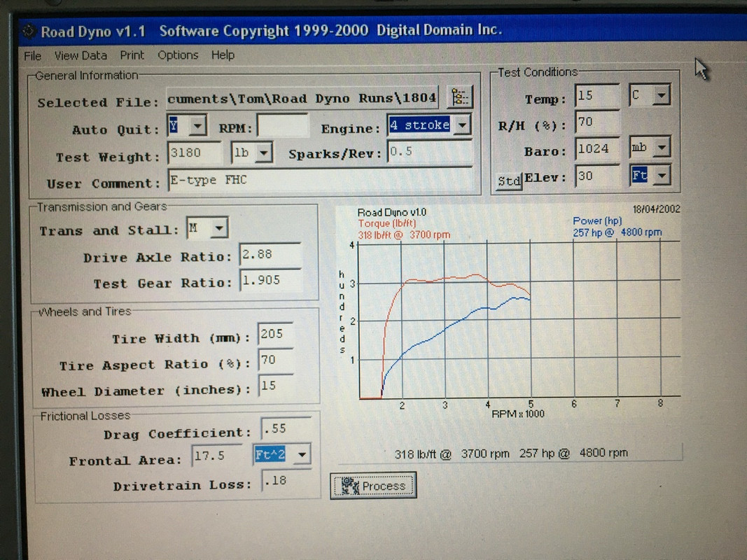Viewport: 747px width, 560px height.
Task: Click the 'RPM x 1000' axis label
Action: point(518,414)
